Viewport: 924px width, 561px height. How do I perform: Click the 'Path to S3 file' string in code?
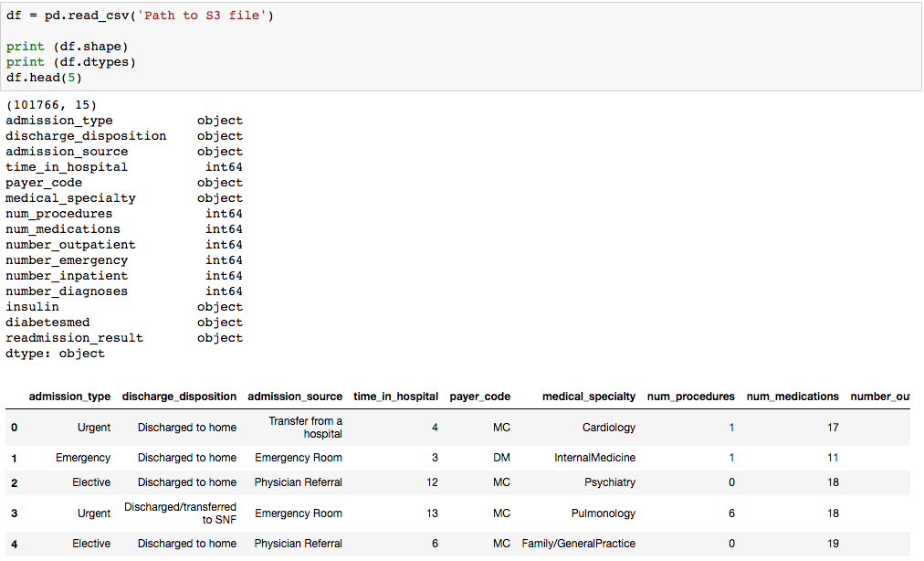(202, 16)
